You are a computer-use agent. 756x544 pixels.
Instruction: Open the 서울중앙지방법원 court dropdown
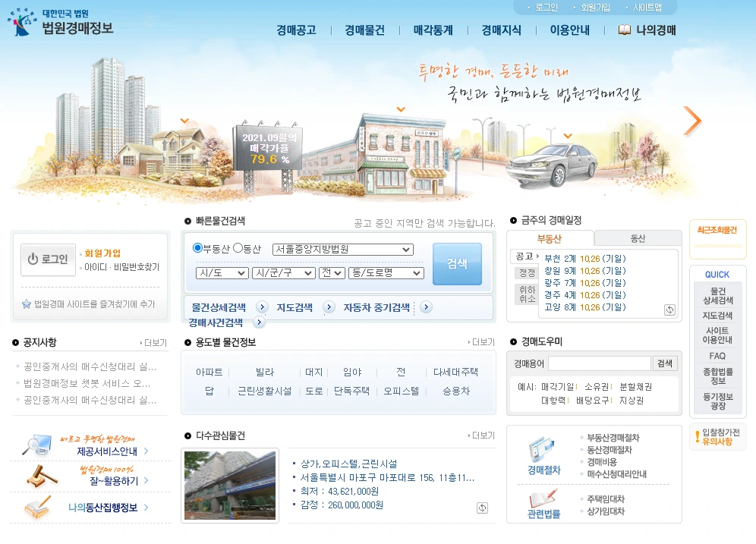(342, 248)
